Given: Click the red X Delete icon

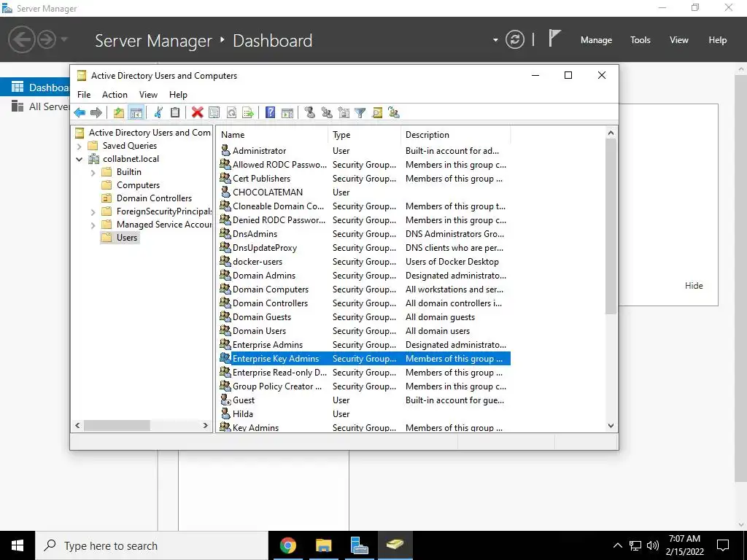Looking at the screenshot, I should [x=197, y=113].
